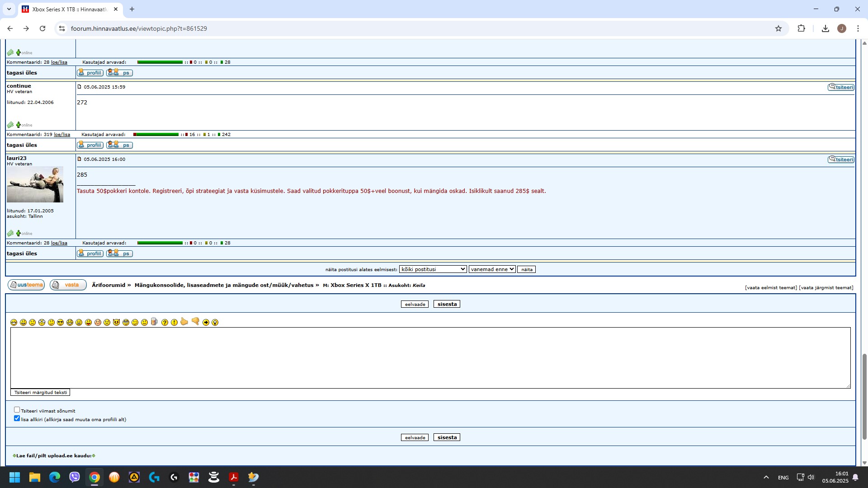
Task: Open 'vanemad enne' sort order dropdown
Action: pos(492,269)
